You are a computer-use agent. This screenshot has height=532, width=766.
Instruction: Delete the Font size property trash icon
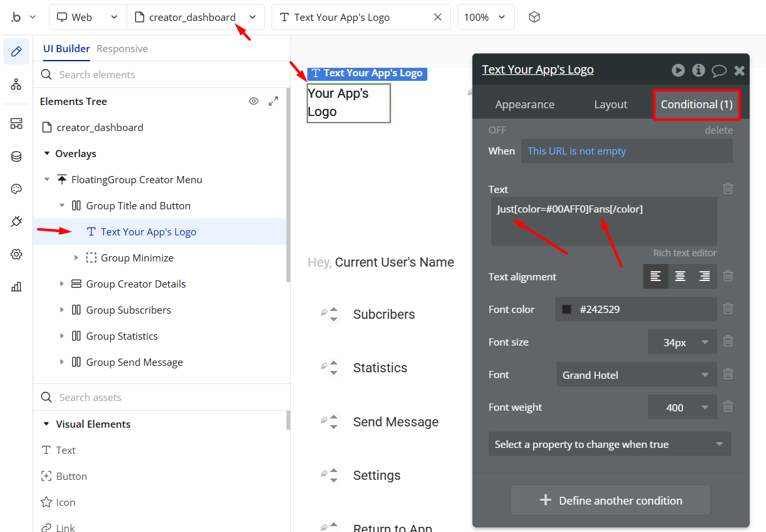(728, 342)
